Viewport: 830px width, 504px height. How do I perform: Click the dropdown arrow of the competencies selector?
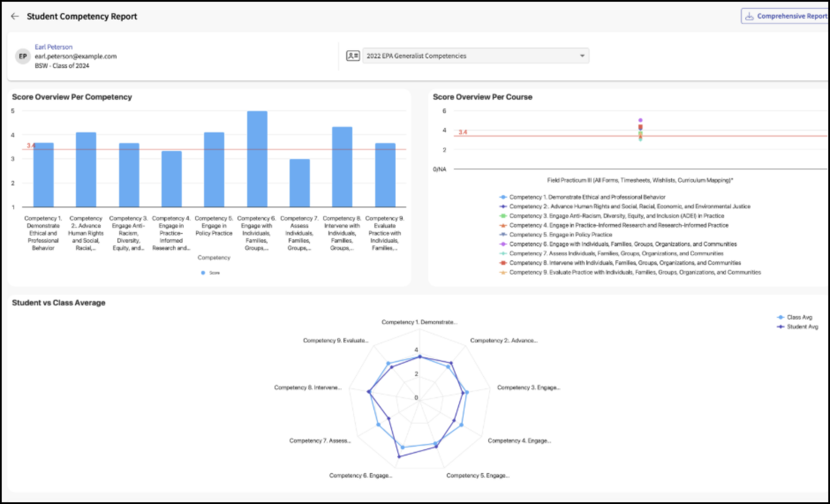coord(582,56)
